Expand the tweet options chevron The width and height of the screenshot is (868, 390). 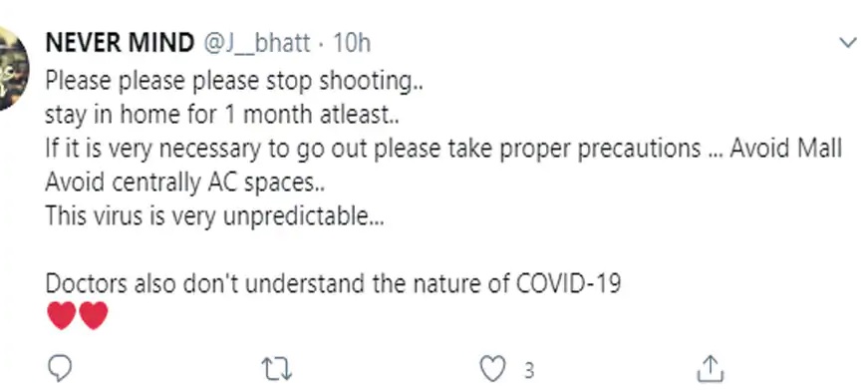click(848, 43)
